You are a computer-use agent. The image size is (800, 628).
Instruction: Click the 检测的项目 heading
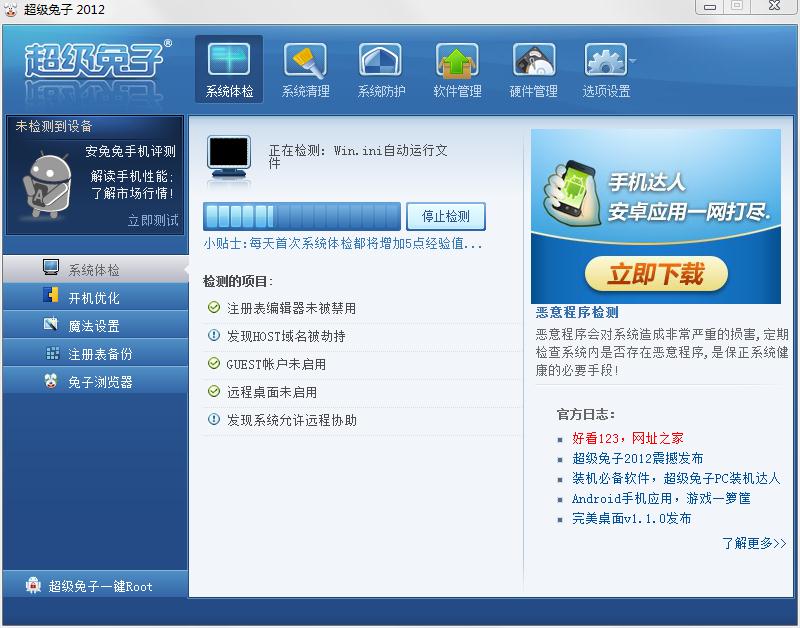238,281
